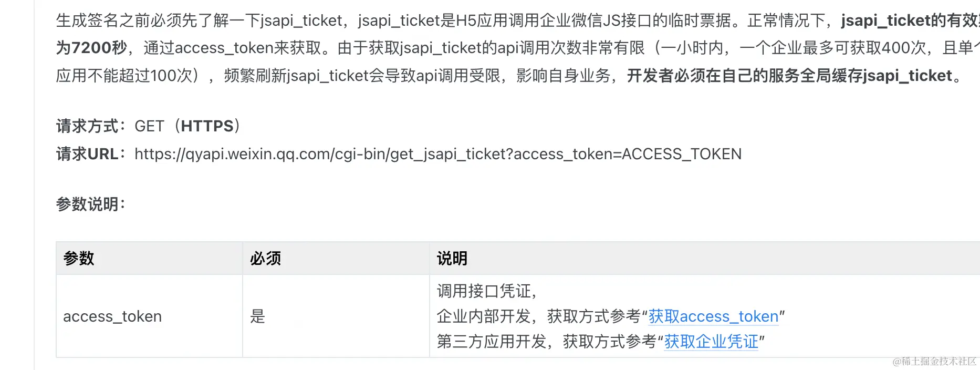Click the qyapi.weixin.qq.com request URL text
The height and width of the screenshot is (370, 980).
[438, 154]
